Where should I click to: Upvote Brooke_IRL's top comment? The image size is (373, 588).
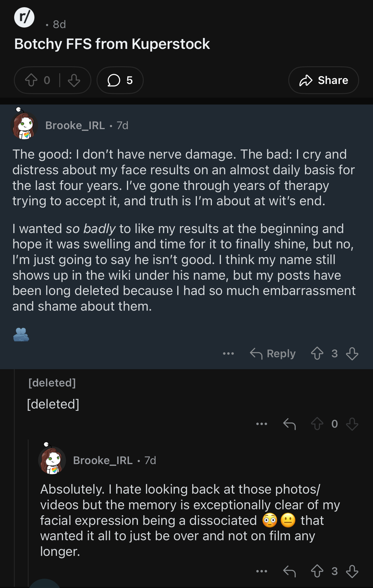[317, 353]
